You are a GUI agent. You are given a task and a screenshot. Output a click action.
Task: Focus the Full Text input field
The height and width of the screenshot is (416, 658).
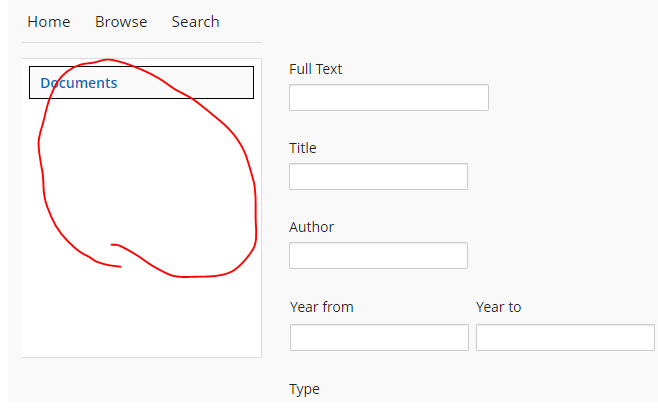pos(388,97)
